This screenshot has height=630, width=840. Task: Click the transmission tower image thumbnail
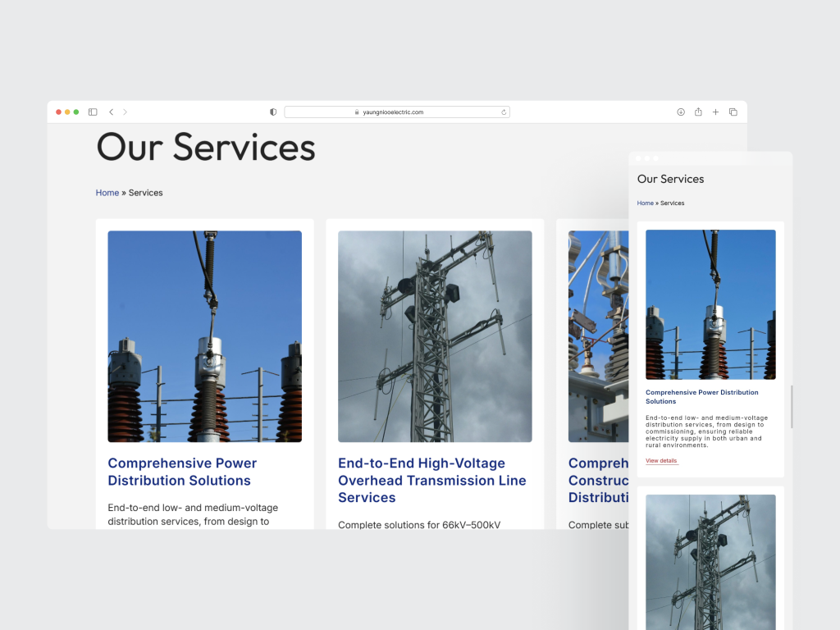click(x=435, y=336)
